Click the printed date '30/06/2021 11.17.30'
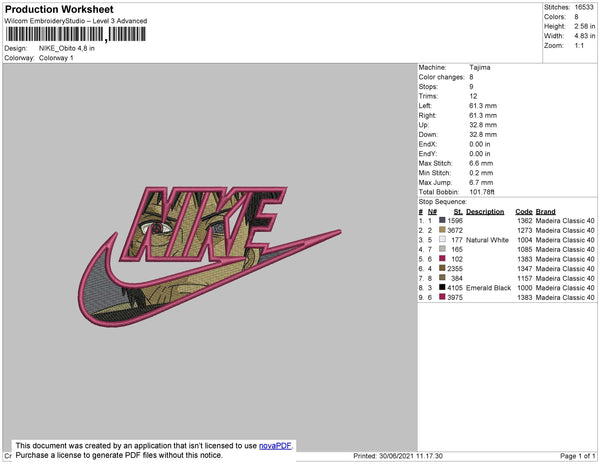 pyautogui.click(x=411, y=456)
